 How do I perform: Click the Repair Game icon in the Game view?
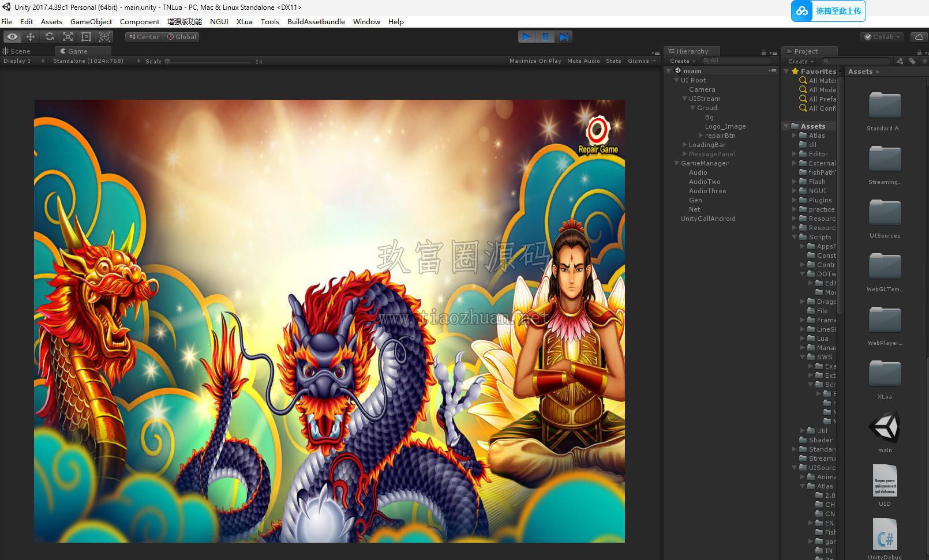click(598, 136)
